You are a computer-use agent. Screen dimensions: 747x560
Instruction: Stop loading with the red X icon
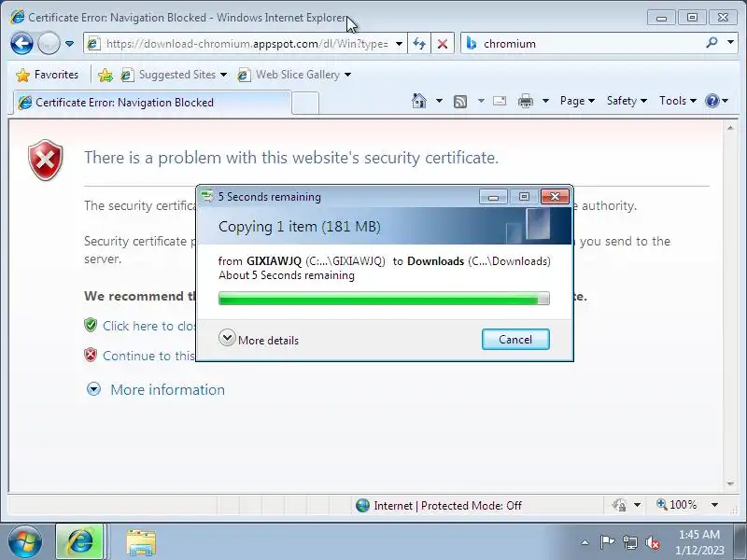pos(443,44)
